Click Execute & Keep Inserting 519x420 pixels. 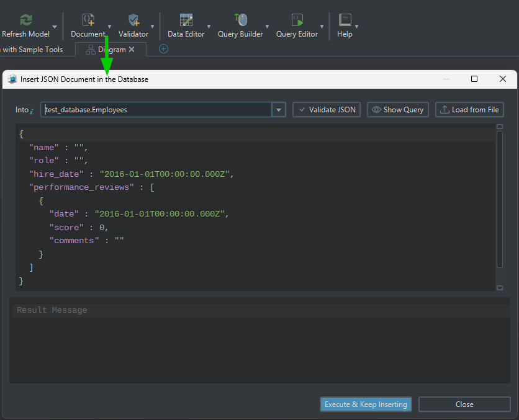click(366, 404)
